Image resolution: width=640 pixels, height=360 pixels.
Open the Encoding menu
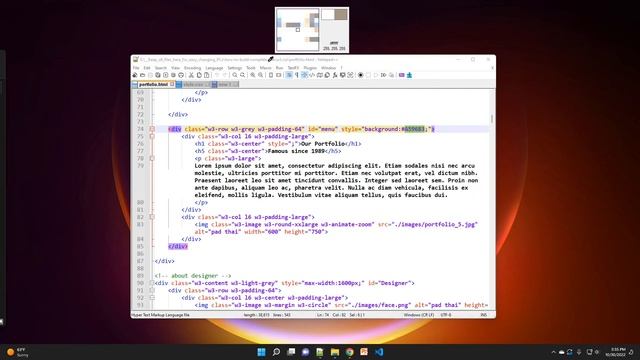pyautogui.click(x=193, y=68)
